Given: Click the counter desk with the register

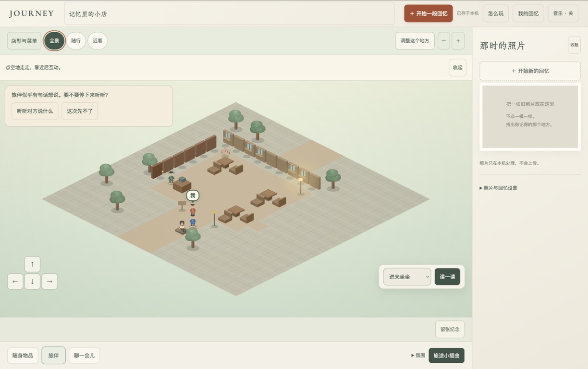Looking at the screenshot, I should (182, 184).
